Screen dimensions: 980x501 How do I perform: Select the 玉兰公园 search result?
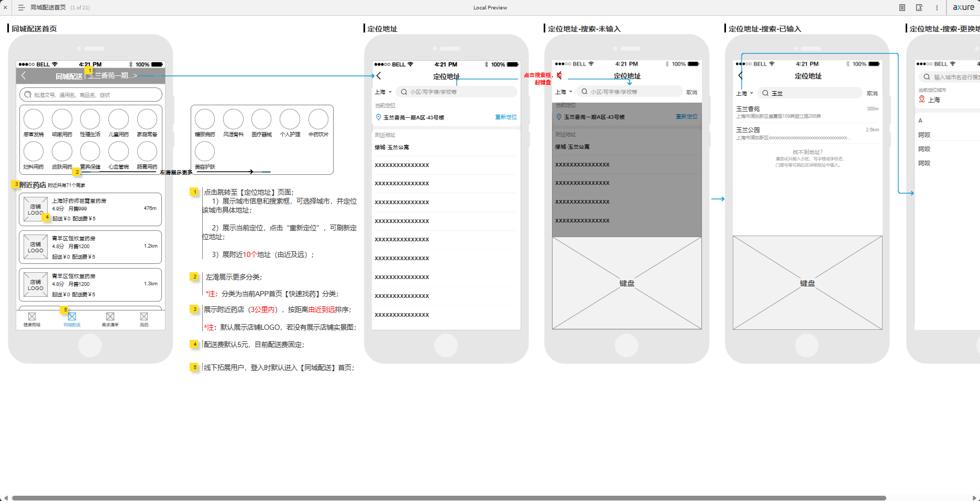[807, 133]
